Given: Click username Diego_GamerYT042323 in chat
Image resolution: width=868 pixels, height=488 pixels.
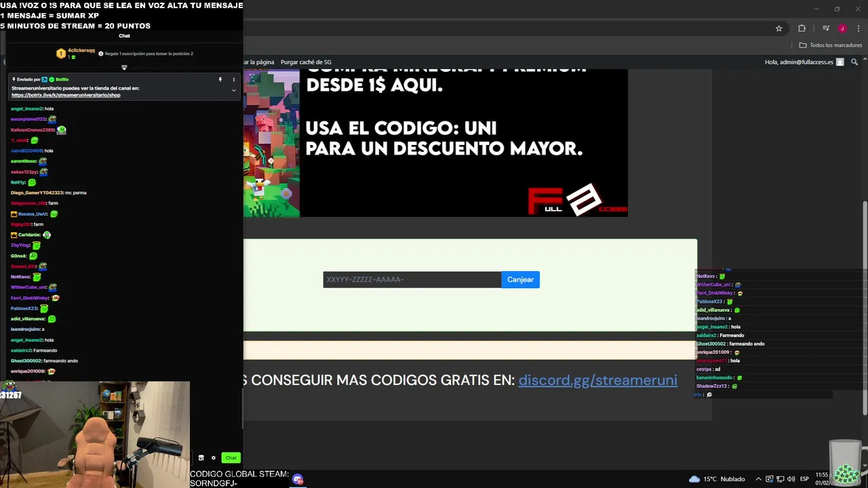Looking at the screenshot, I should tap(37, 192).
